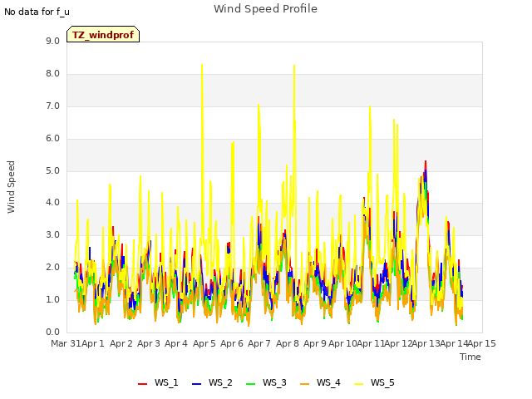Click the yellow spike peak near Apr 8

[294, 66]
